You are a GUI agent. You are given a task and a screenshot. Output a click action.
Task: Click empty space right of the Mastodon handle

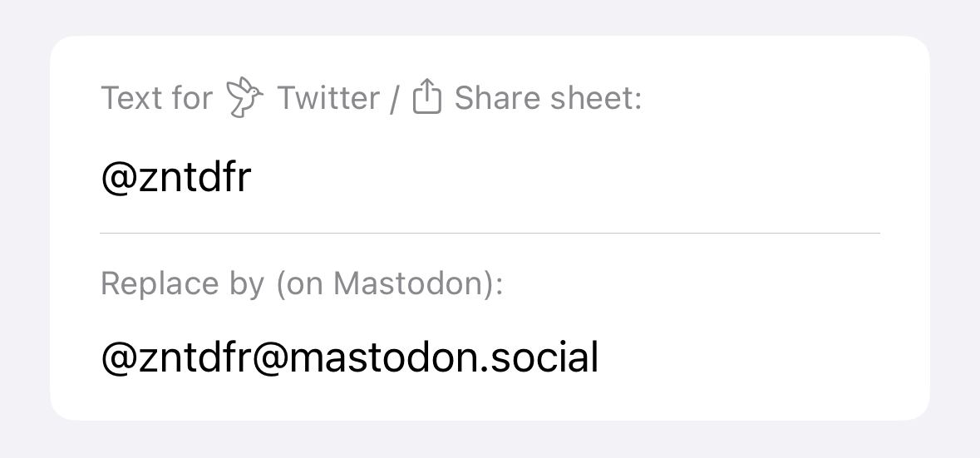click(x=737, y=357)
